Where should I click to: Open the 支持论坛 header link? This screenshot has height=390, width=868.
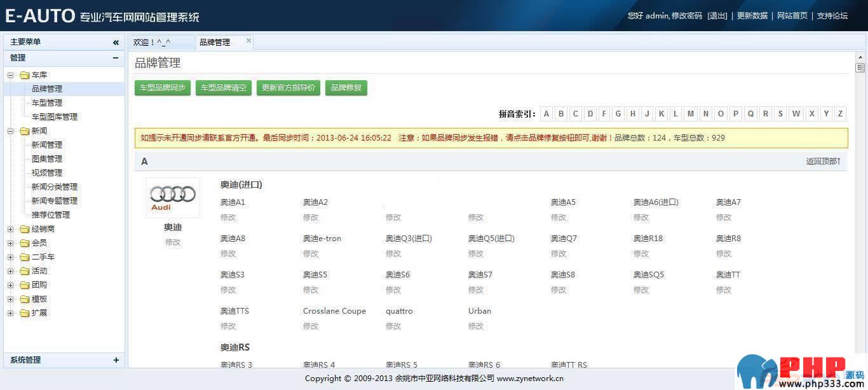coord(832,16)
